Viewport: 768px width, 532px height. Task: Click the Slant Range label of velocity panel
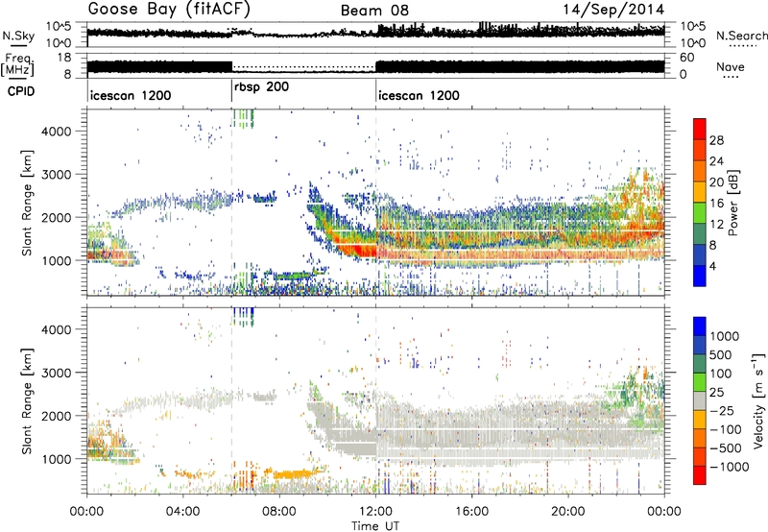(x=27, y=401)
